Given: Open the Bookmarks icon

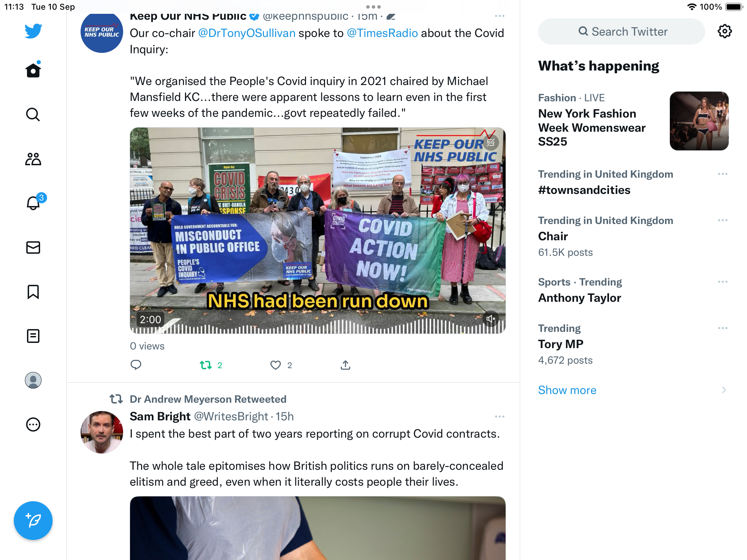Looking at the screenshot, I should pyautogui.click(x=33, y=292).
